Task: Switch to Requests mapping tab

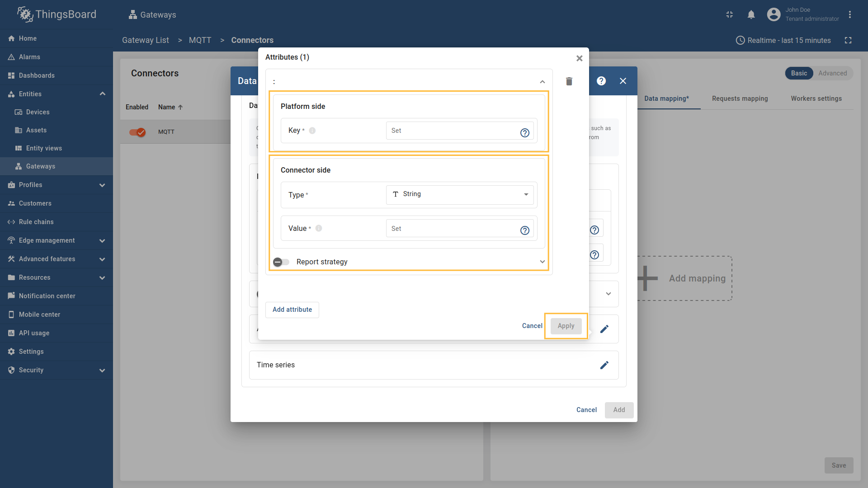Action: click(740, 99)
